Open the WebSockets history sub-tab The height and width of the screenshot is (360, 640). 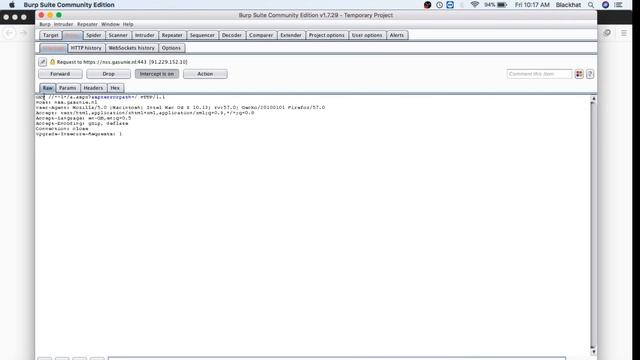tap(131, 48)
